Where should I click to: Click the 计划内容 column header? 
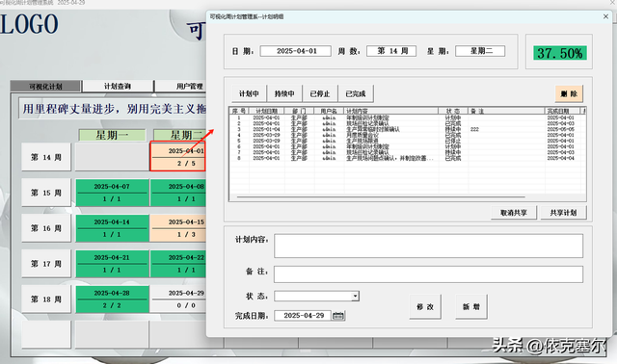tap(390, 111)
